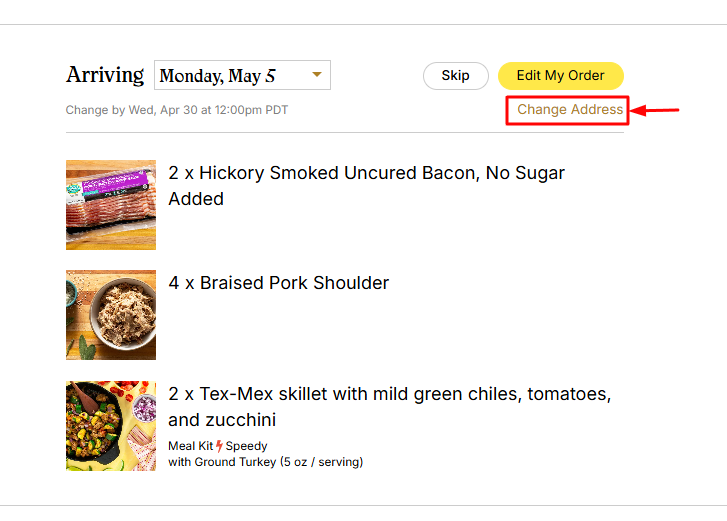Click the red lightning bolt Speedy icon
The height and width of the screenshot is (521, 727).
[x=219, y=446]
